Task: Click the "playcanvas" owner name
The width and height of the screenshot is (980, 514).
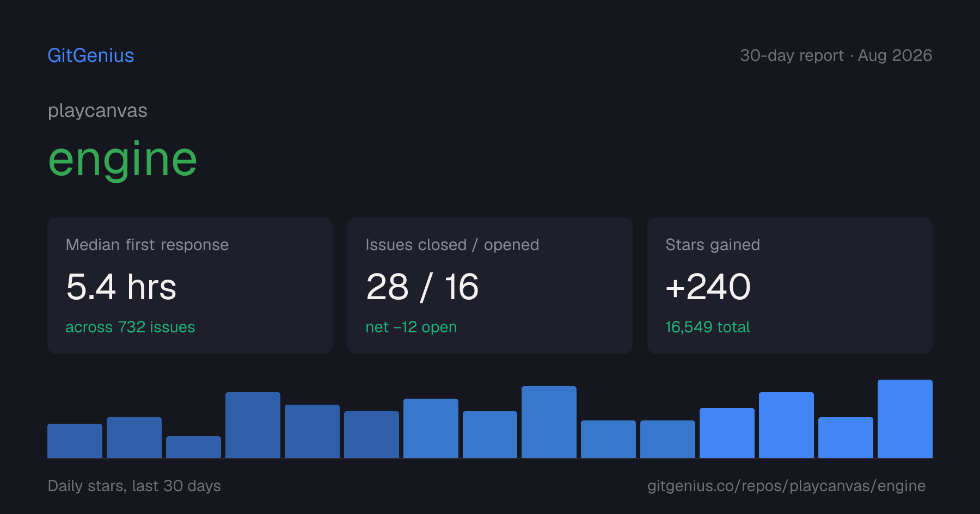Action: coord(97,111)
